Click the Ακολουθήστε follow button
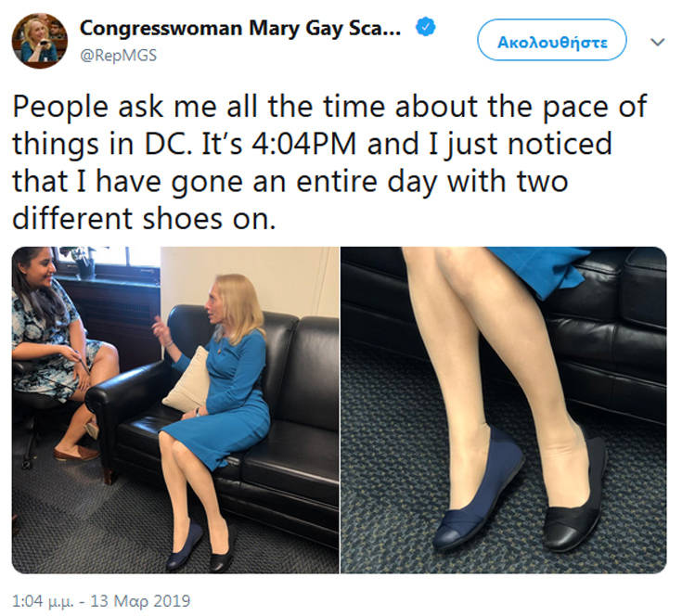The height and width of the screenshot is (616, 682). coord(552,40)
